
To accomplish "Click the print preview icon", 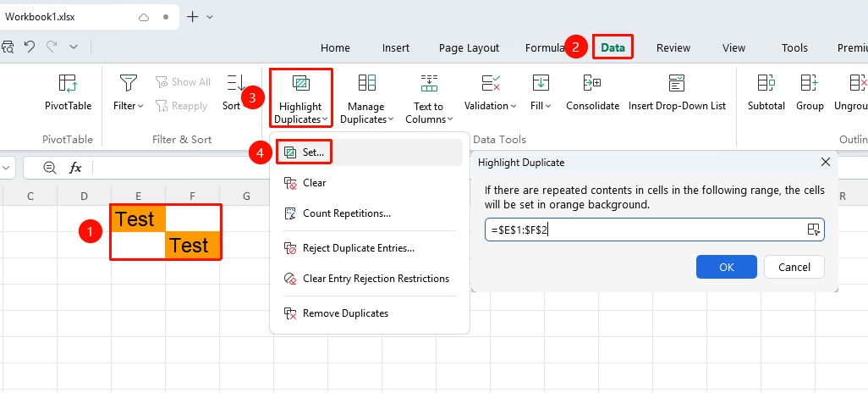I will [8, 47].
